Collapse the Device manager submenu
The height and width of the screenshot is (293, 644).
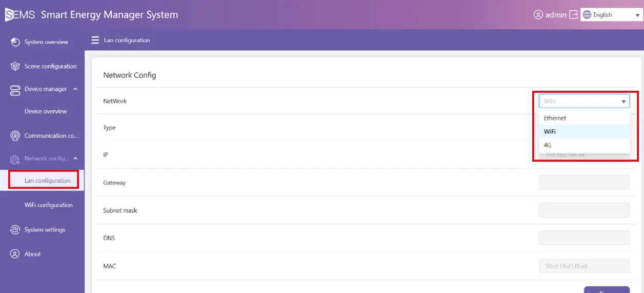75,89
